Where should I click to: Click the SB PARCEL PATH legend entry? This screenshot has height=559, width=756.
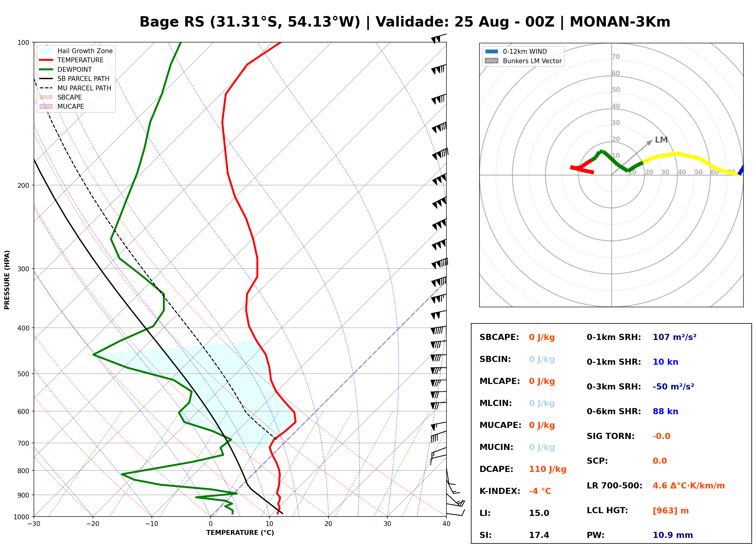coord(75,79)
